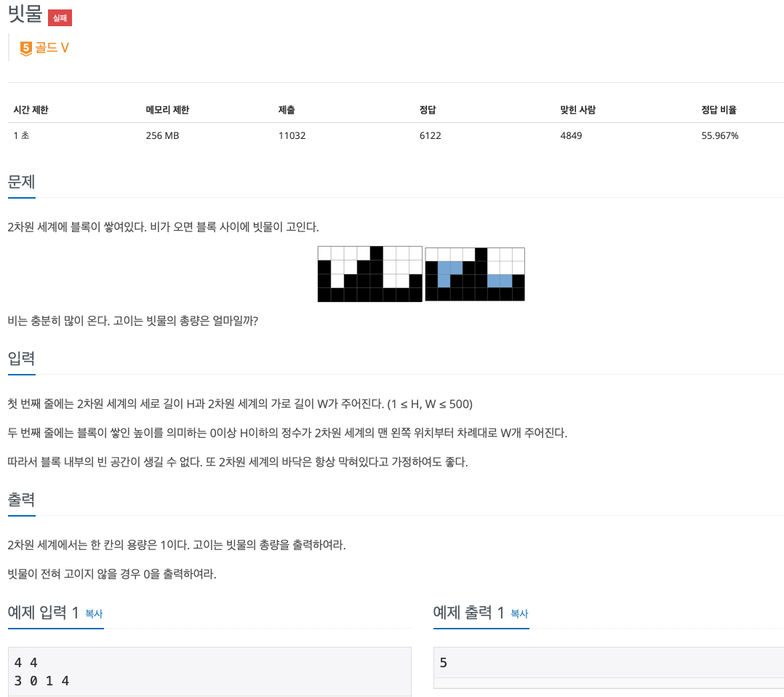This screenshot has height=697, width=784.
Task: Click the 시간 제한 column header
Action: click(x=31, y=110)
